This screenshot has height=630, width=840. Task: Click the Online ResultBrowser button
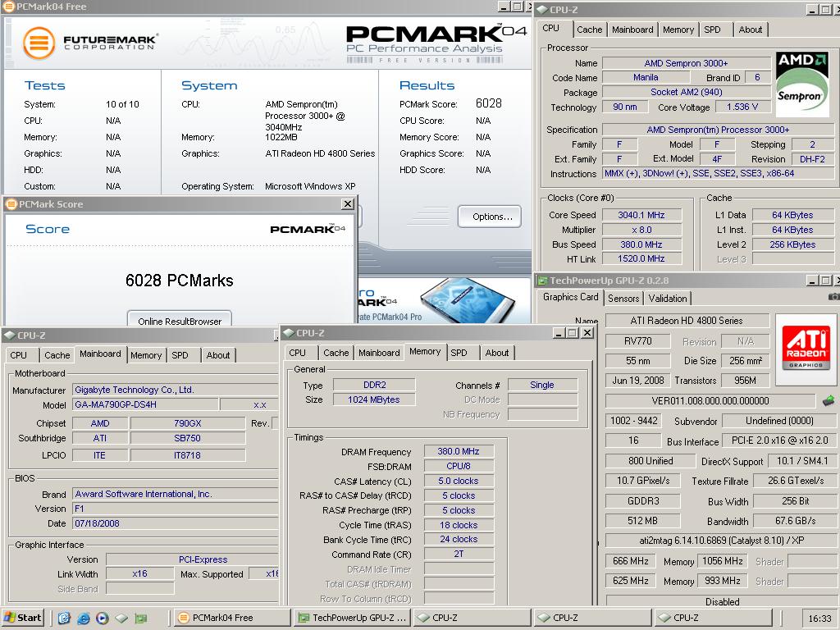180,321
